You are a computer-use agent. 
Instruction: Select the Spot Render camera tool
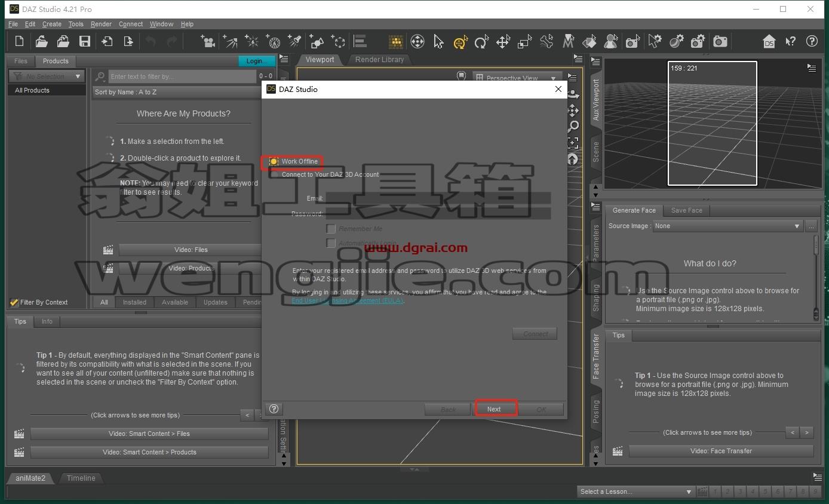633,41
